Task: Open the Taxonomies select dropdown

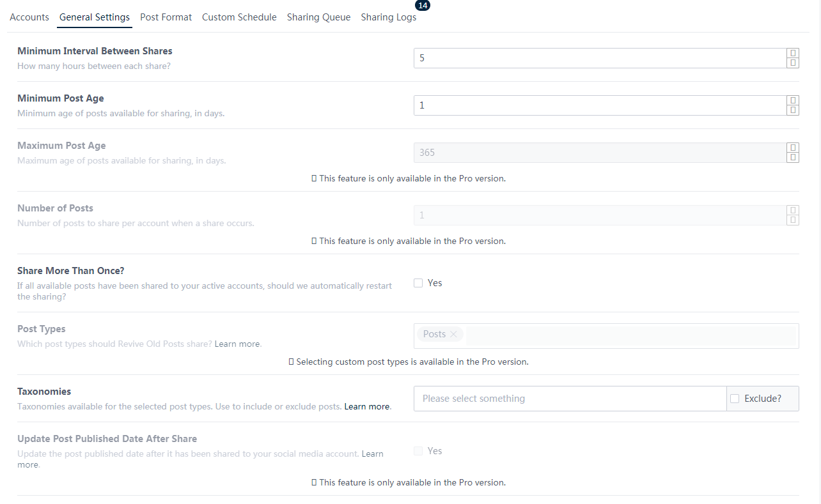Action: [569, 399]
